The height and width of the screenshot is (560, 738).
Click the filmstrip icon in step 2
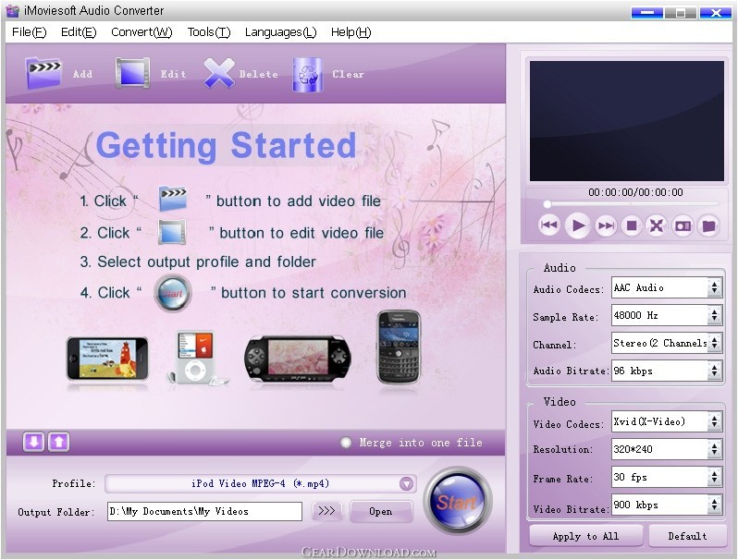point(172,232)
